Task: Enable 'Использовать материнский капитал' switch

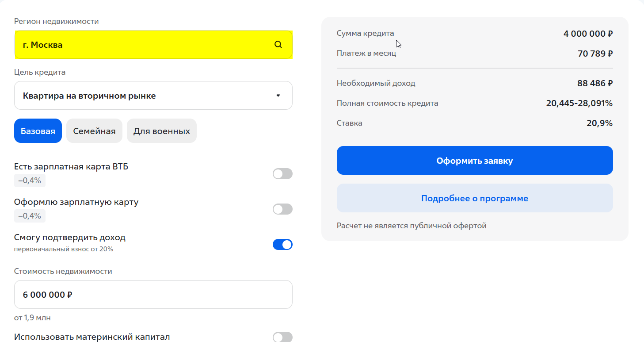Action: 282,337
